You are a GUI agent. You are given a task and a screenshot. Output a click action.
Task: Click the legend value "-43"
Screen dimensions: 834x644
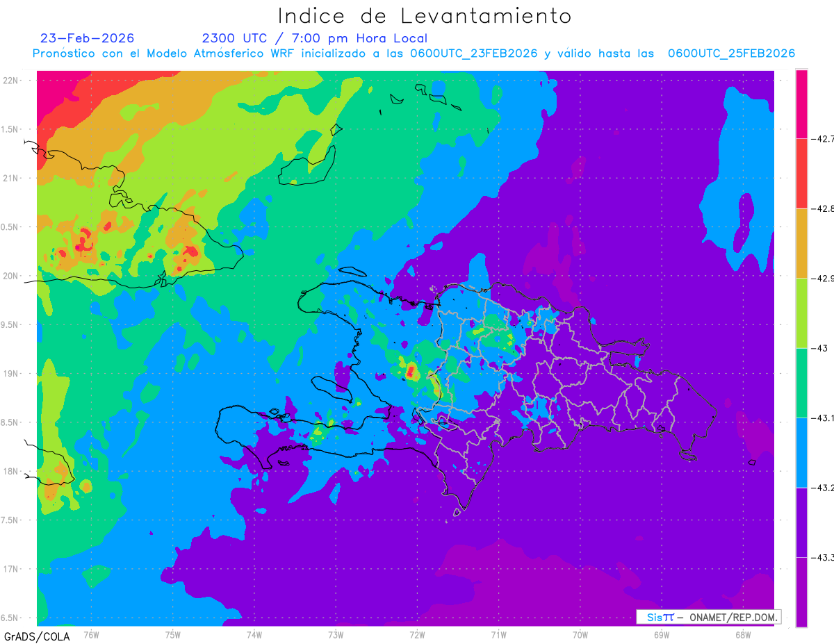820,348
